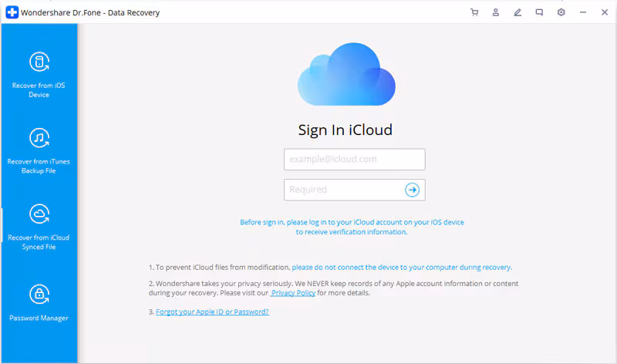Select the "Recover from iTunes Backup File" label
Image resolution: width=617 pixels, height=364 pixels.
point(39,166)
